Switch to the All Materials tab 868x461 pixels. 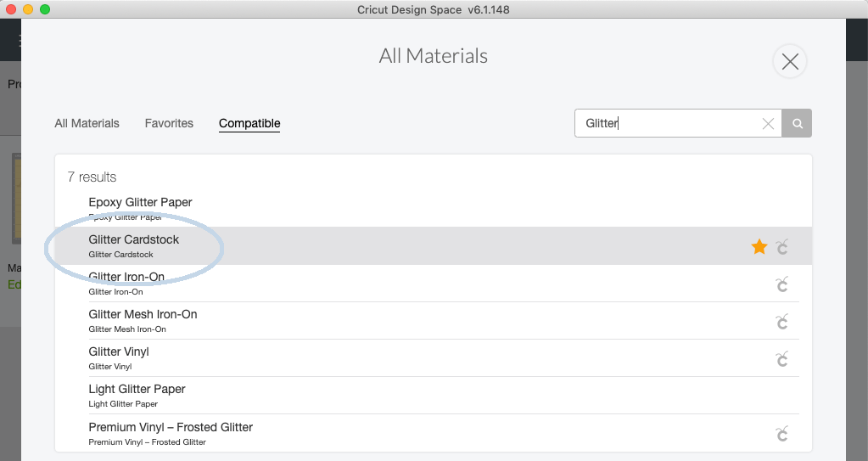click(x=87, y=124)
